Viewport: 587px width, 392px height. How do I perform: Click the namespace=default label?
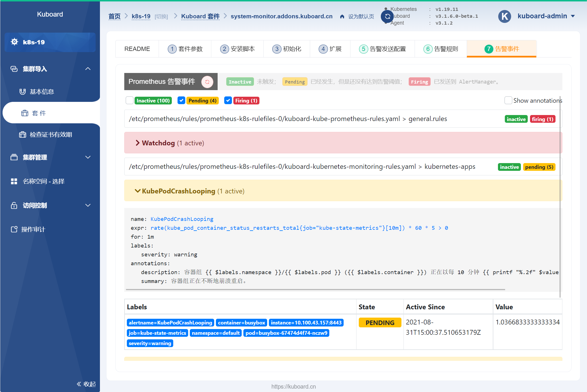tap(216, 333)
